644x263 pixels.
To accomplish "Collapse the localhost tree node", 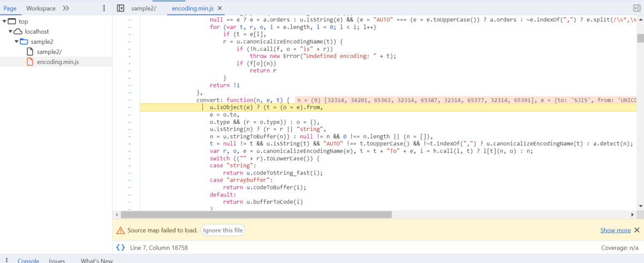I will (11, 32).
